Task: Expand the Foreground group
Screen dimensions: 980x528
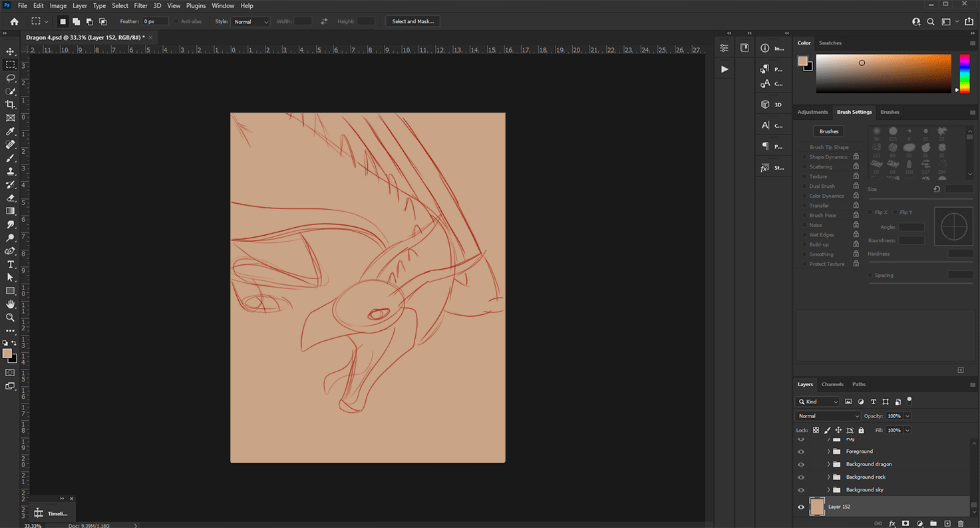Action: [x=828, y=451]
